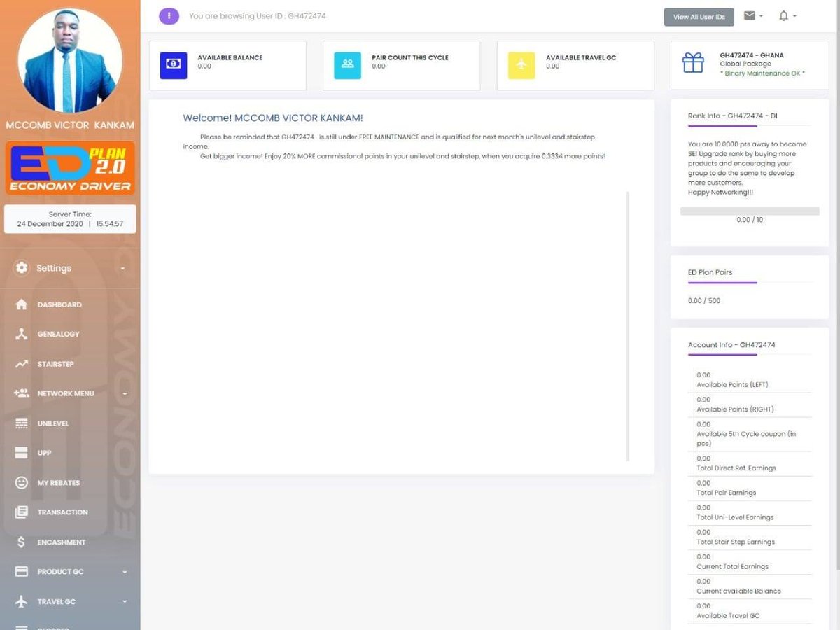840x630 pixels.
Task: Click the Product GC card icon
Action: pos(22,572)
